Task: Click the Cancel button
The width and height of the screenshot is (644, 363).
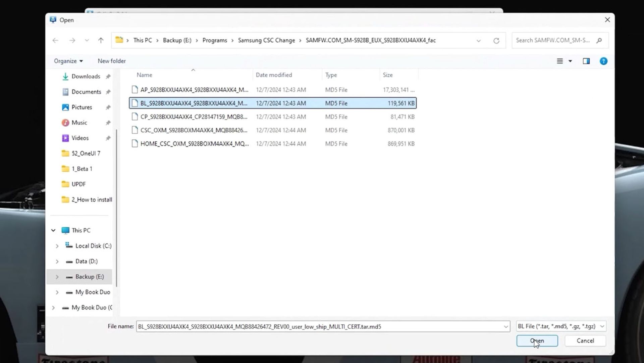Action: tap(585, 341)
